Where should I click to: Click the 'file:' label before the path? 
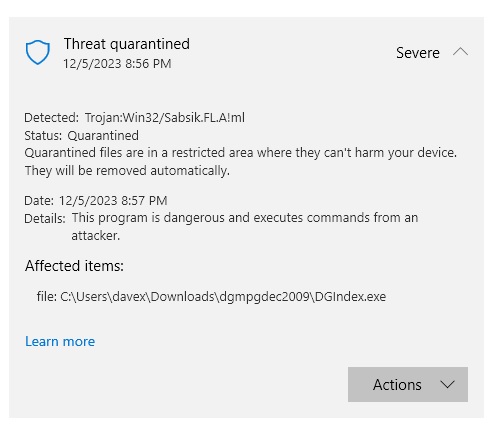click(47, 296)
